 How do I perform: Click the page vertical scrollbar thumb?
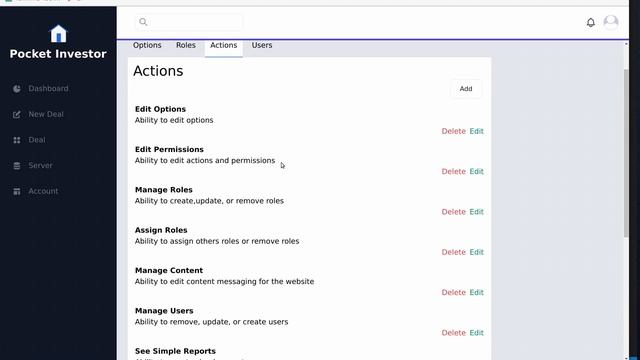point(626,153)
